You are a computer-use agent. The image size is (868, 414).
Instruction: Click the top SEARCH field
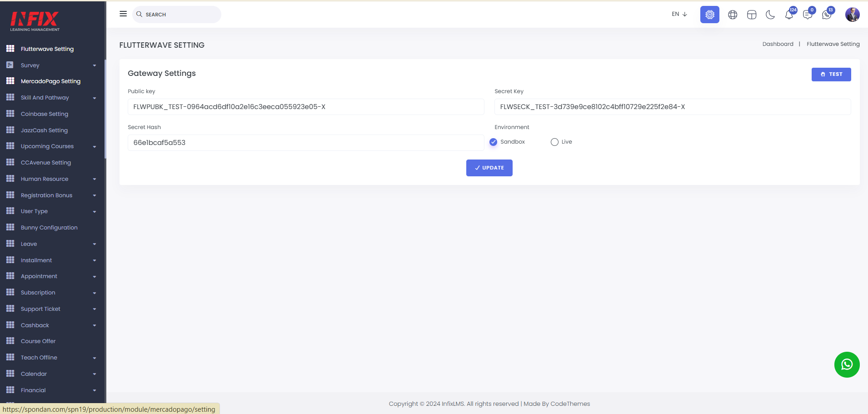[177, 15]
